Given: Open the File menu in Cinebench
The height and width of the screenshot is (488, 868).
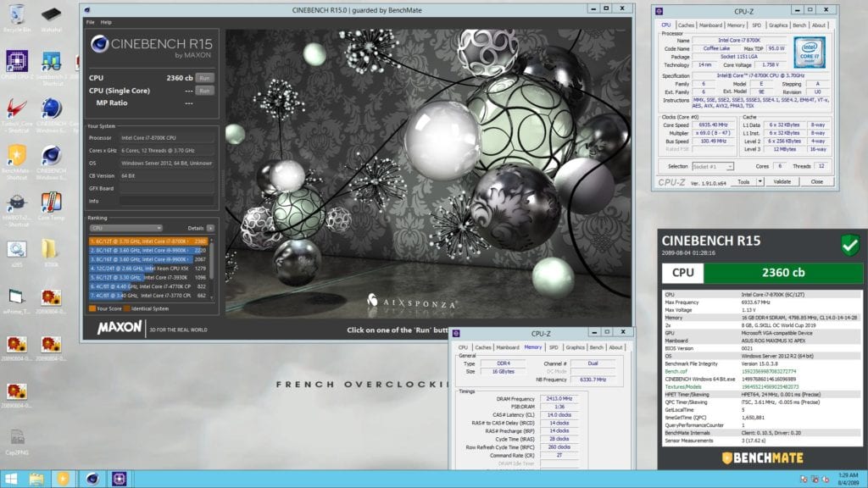Looking at the screenshot, I should click(x=90, y=23).
